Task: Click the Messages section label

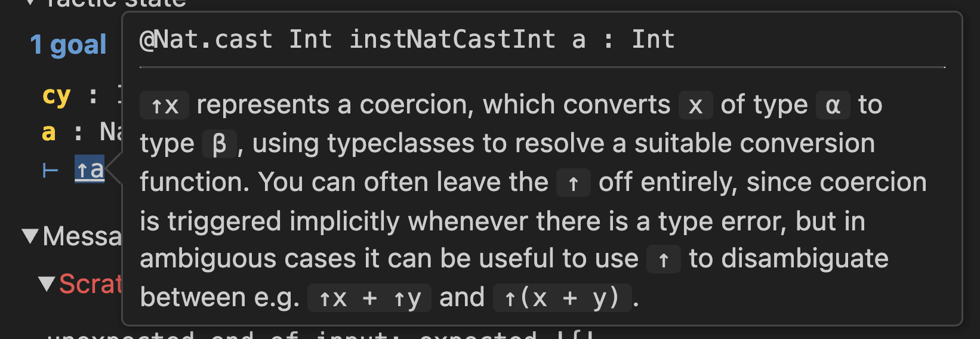Action: coord(82,236)
